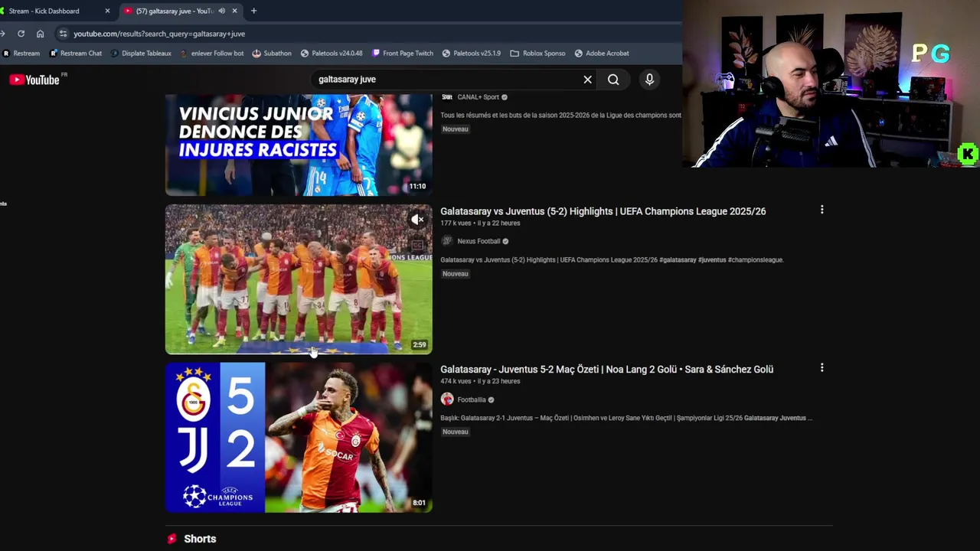
Task: Open the Paletools v24.0.48 bookmark
Action: point(332,54)
